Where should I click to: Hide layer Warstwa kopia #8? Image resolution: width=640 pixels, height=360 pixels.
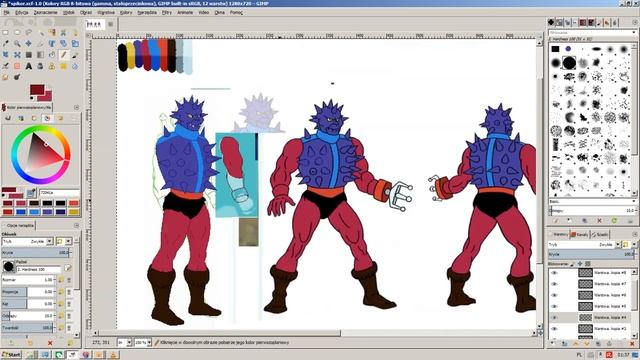pos(554,273)
